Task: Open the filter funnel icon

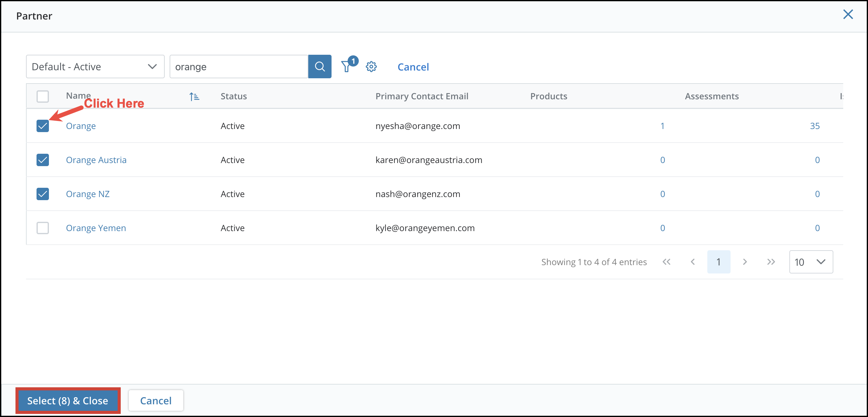Action: pos(347,67)
